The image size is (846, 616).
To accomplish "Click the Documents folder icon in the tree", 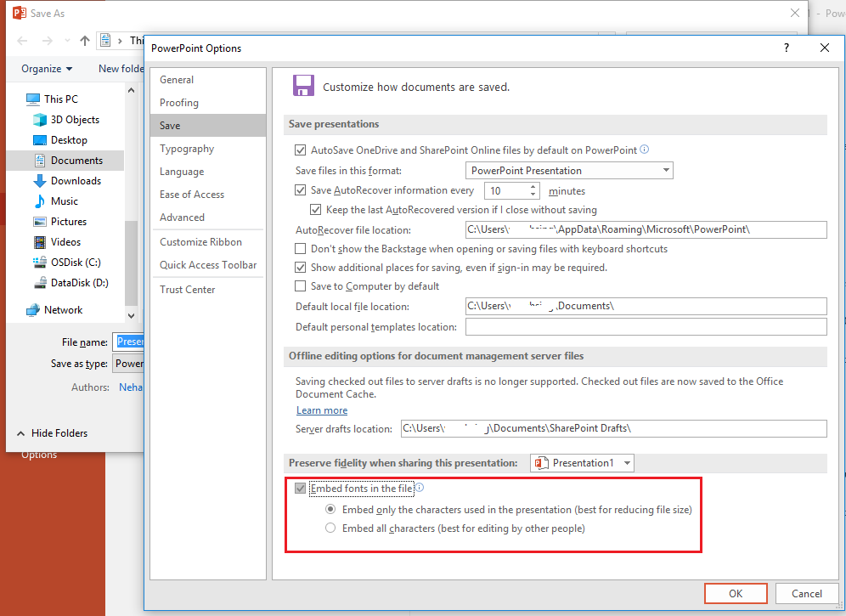I will [x=40, y=161].
